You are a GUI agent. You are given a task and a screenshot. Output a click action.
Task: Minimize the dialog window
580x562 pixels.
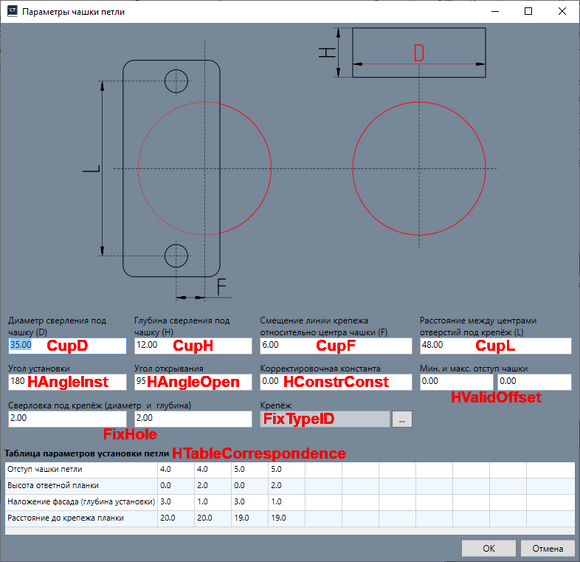(495, 11)
